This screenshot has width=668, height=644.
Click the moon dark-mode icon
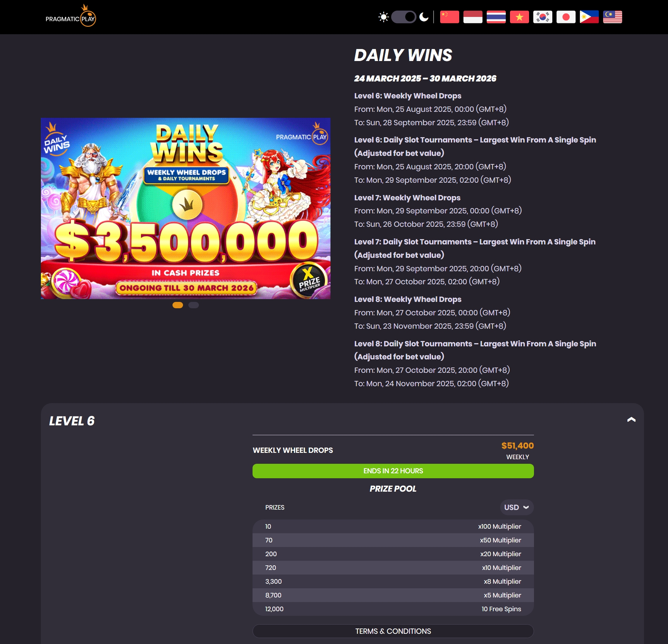click(x=424, y=17)
